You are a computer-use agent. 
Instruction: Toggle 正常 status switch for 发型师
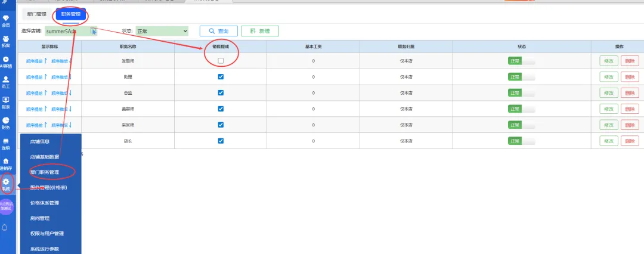[x=522, y=61]
